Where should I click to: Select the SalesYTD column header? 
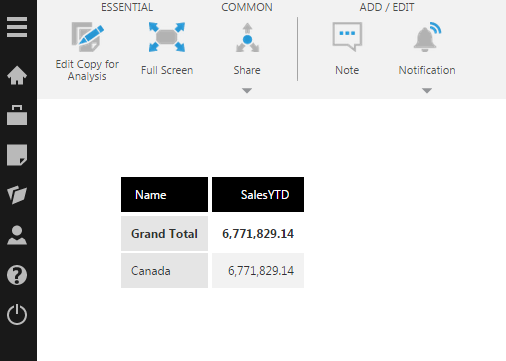pos(258,195)
